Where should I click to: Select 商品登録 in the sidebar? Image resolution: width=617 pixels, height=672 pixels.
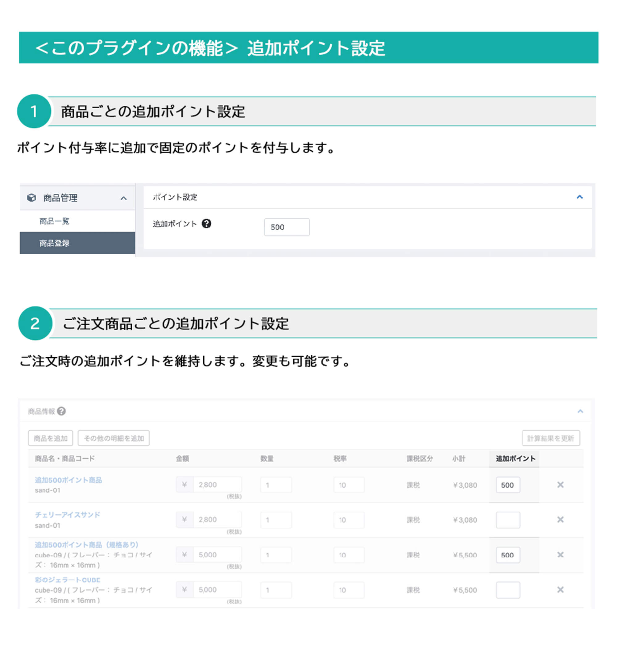click(77, 243)
